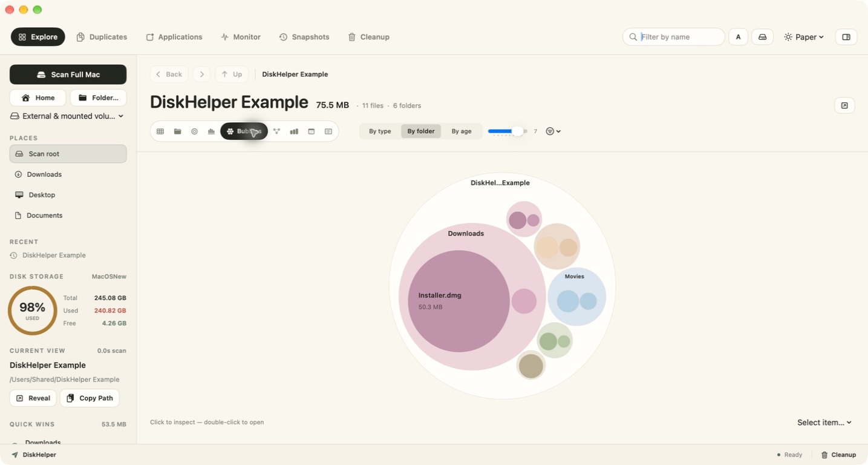Click the Home button
The height and width of the screenshot is (465, 868).
tap(38, 97)
